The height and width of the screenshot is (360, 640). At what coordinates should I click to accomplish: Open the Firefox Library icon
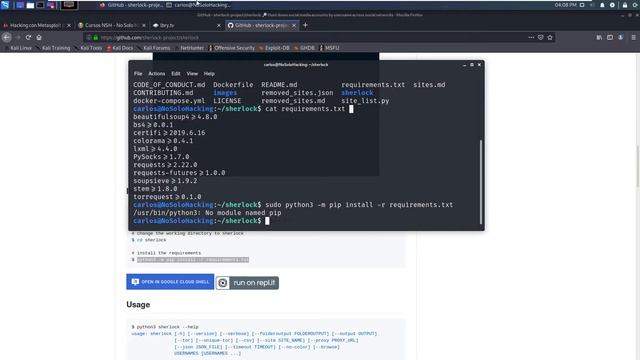(599, 37)
